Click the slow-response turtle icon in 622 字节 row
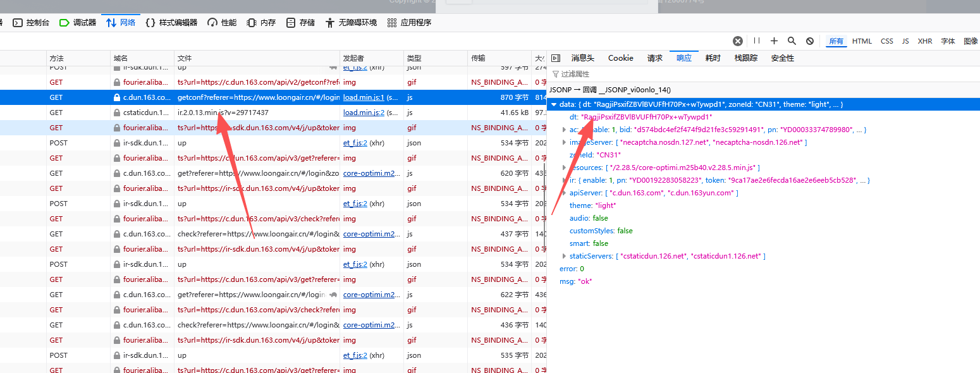Screen dimensions: 980x373 [333, 295]
